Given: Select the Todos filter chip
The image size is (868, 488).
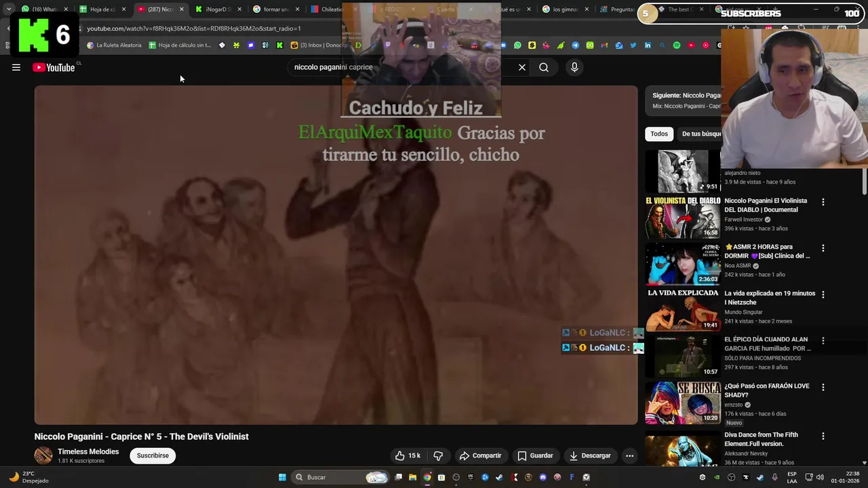Looking at the screenshot, I should pyautogui.click(x=659, y=134).
